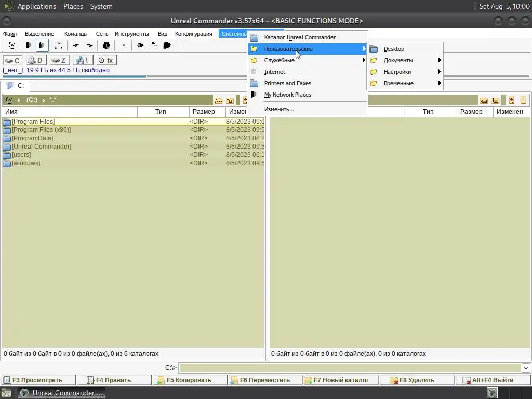Image resolution: width=532 pixels, height=399 pixels.
Task: Switch to CD drive D button
Action: [36, 60]
